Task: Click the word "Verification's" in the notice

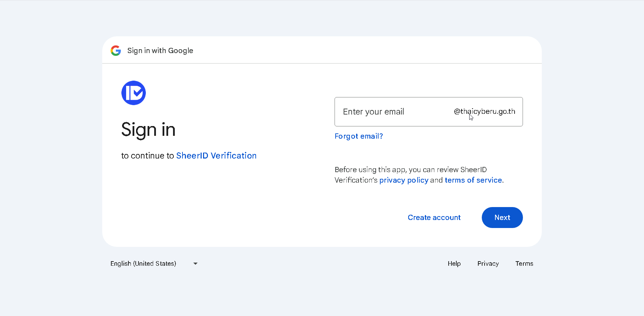Action: click(356, 180)
